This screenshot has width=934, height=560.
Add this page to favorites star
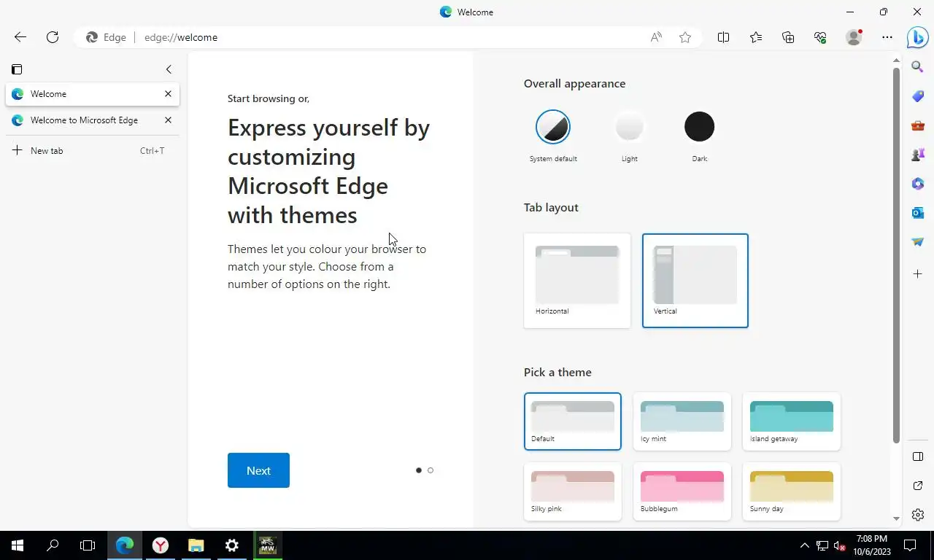685,37
